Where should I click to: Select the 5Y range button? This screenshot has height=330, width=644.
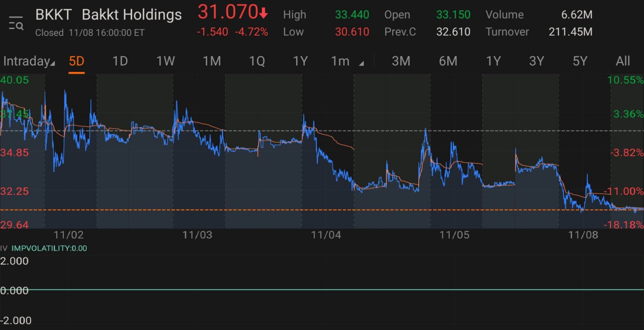pos(580,61)
